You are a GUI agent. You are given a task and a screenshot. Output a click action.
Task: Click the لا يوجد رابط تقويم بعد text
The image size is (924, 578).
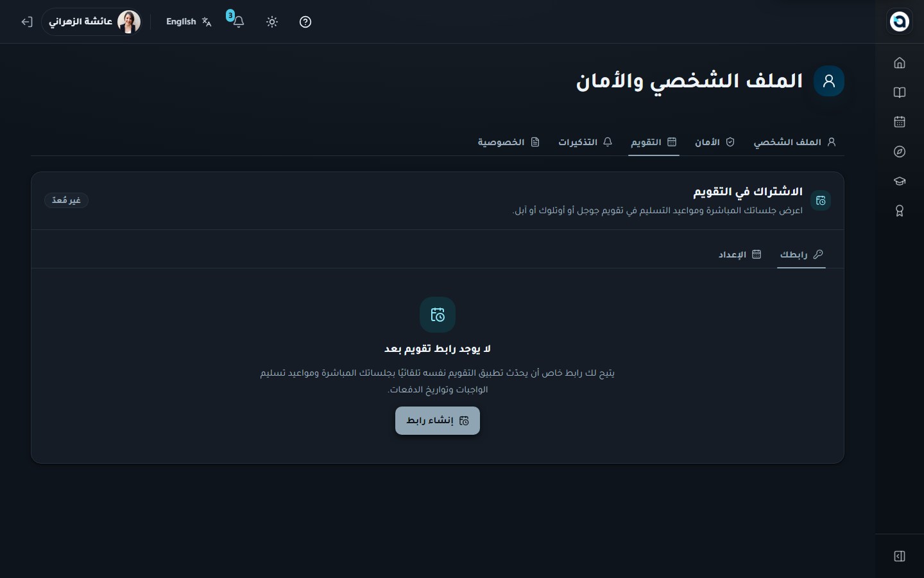click(x=438, y=349)
